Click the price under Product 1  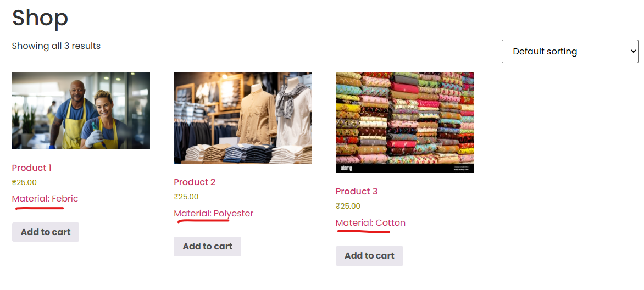coord(24,182)
